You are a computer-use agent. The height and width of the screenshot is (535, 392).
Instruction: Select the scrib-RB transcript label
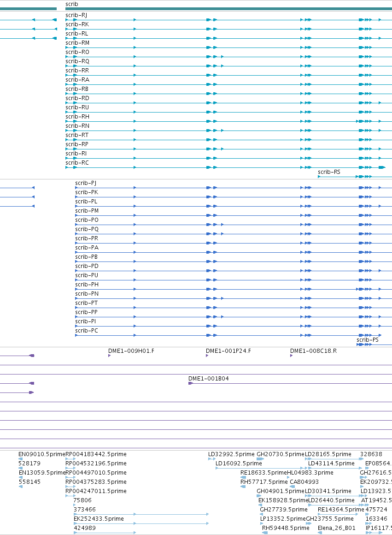(76, 89)
